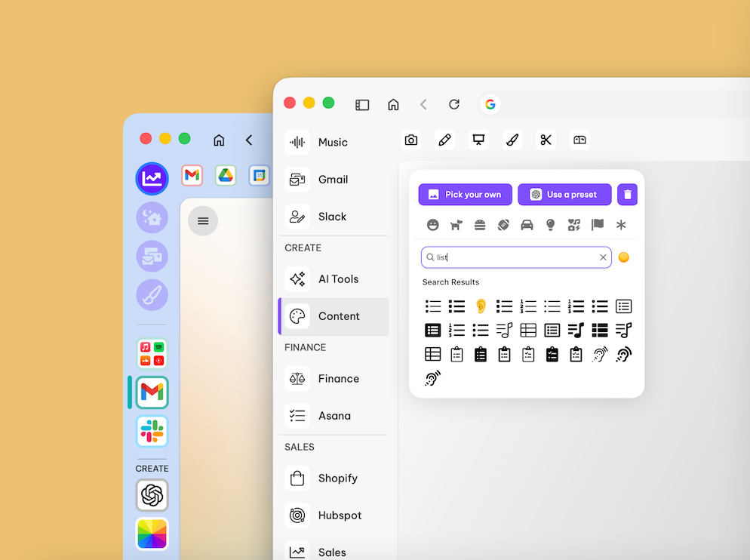Open the animals category with the dog icon

click(456, 224)
